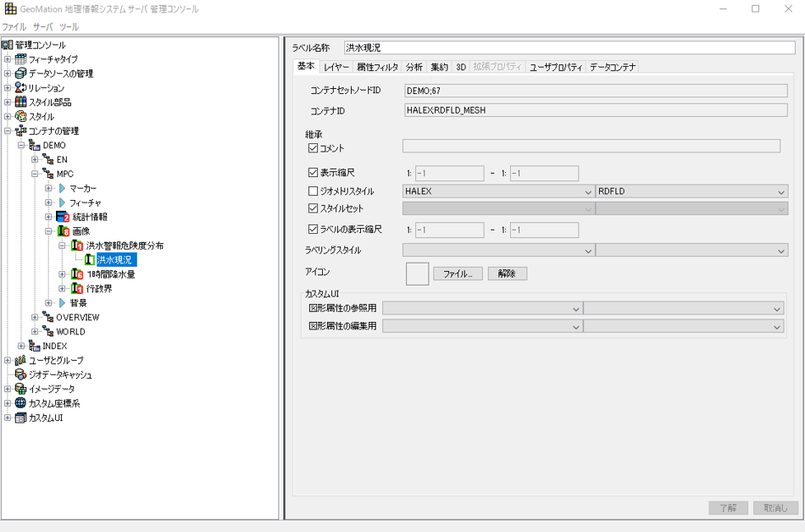
Task: Open the サーバ menu
Action: click(x=42, y=27)
